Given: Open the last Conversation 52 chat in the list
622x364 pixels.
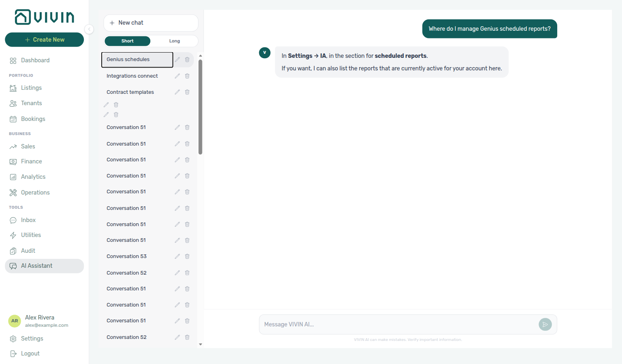Looking at the screenshot, I should pyautogui.click(x=137, y=337).
